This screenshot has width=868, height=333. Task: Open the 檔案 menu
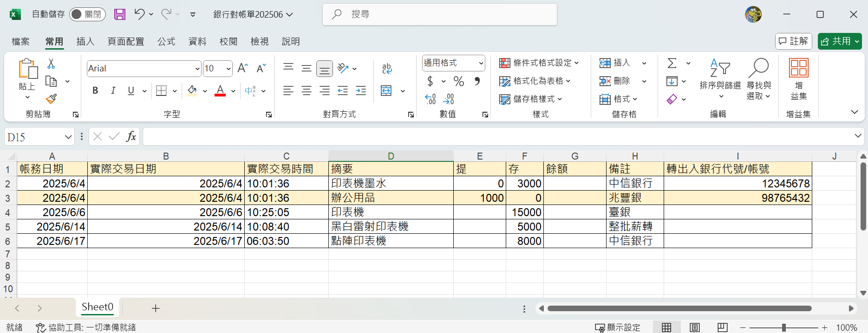pyautogui.click(x=20, y=42)
